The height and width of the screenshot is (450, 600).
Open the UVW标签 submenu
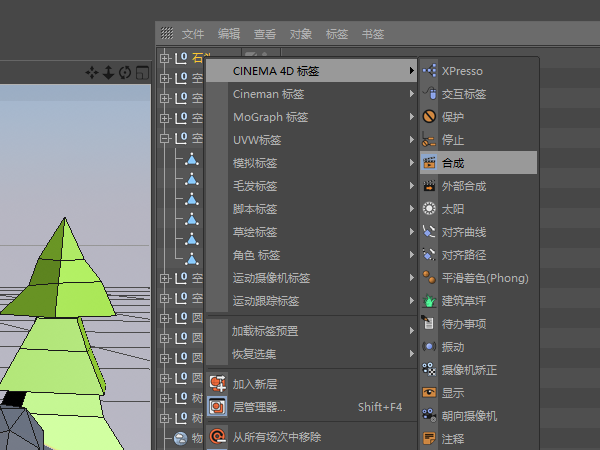(x=311, y=140)
